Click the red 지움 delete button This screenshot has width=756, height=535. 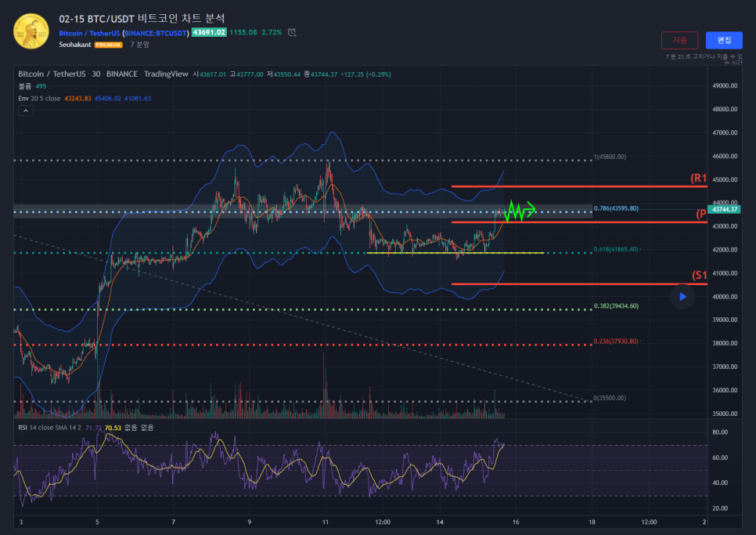point(679,40)
